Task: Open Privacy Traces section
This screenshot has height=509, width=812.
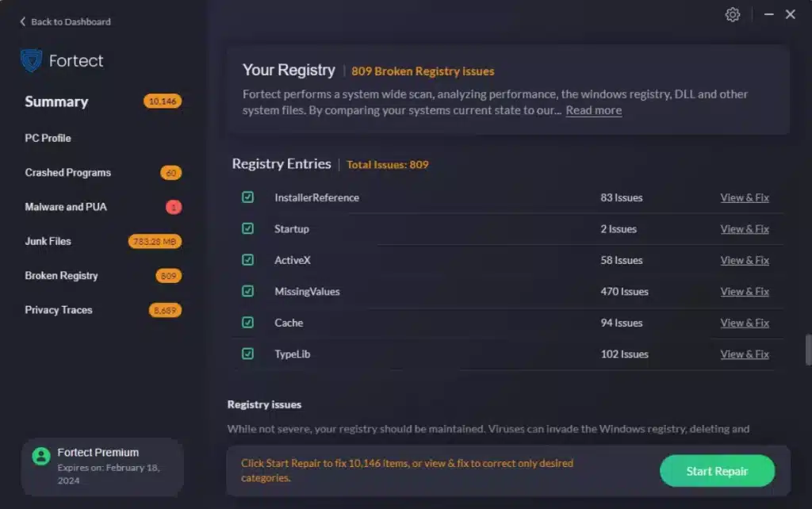Action: (59, 310)
